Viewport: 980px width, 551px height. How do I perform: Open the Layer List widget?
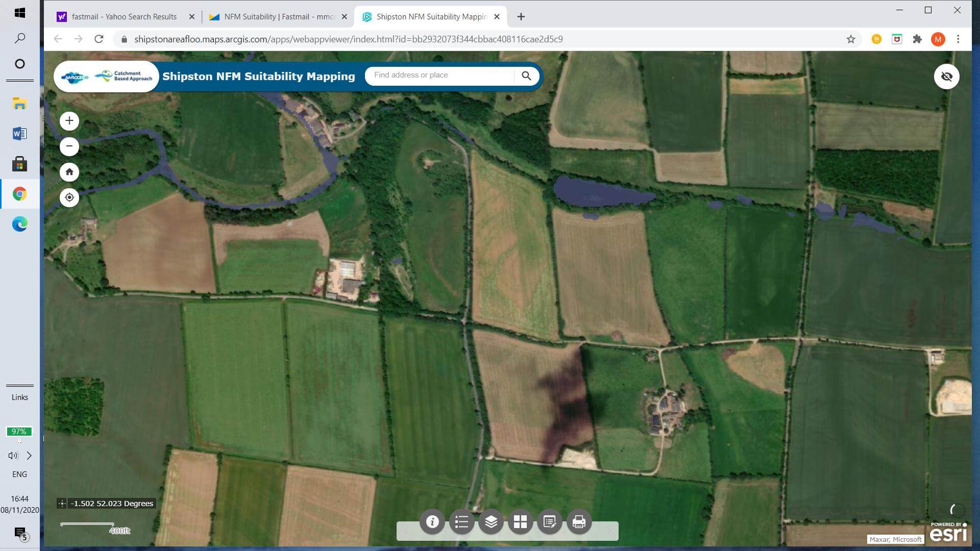pos(491,522)
